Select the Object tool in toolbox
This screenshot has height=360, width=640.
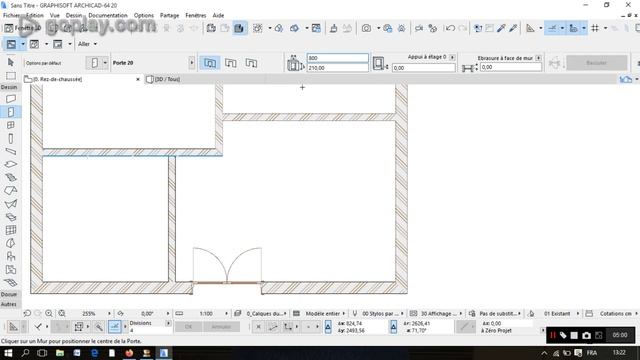click(11, 256)
